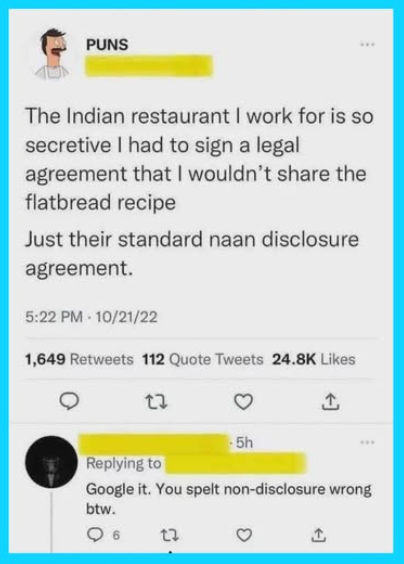
Task: Share the main tweet using share icon
Action: (x=330, y=402)
